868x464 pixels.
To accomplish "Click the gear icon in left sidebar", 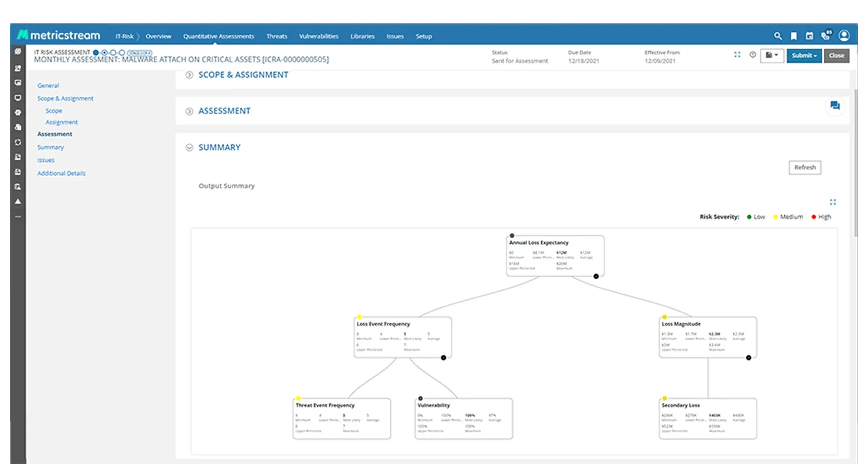I will (18, 112).
